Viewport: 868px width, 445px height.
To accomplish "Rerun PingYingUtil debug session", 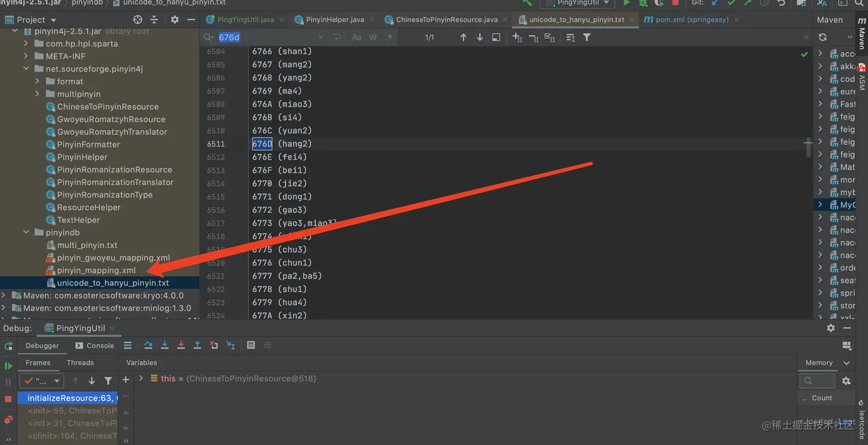I will (8, 346).
